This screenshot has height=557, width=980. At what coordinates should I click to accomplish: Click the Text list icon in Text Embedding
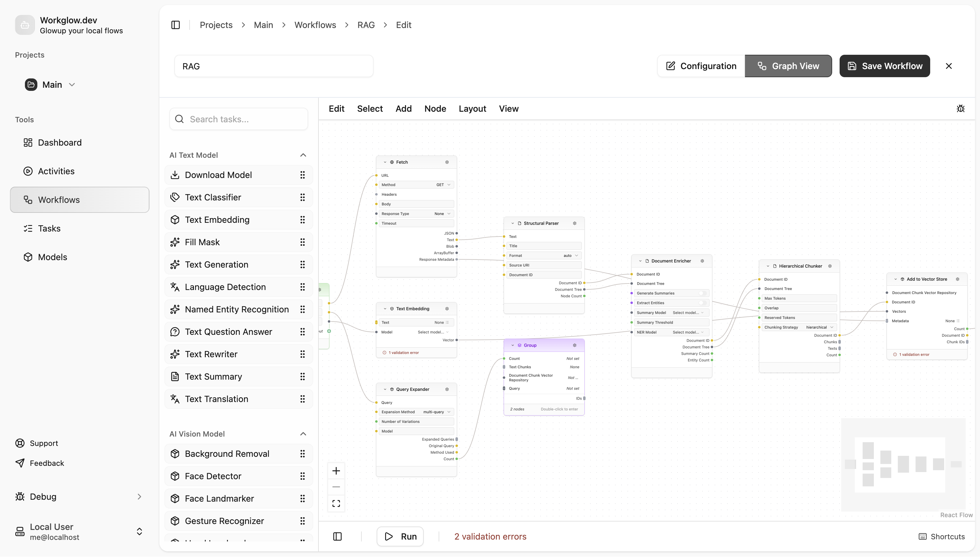coord(447,322)
